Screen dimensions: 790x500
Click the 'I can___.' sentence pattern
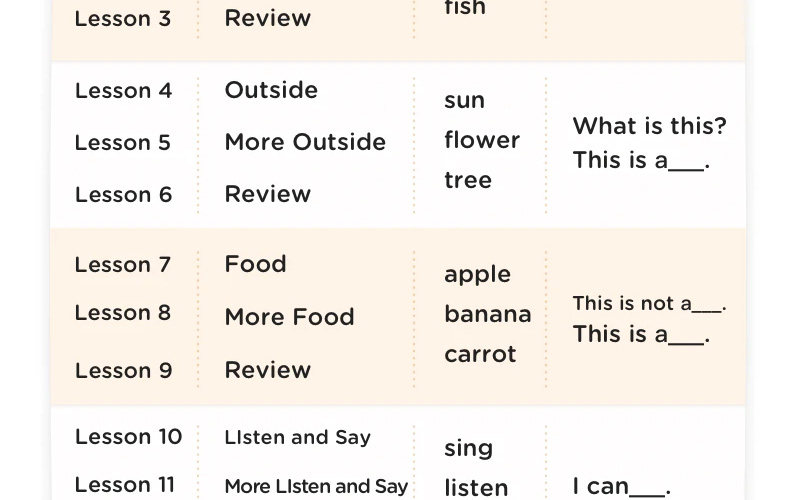621,487
